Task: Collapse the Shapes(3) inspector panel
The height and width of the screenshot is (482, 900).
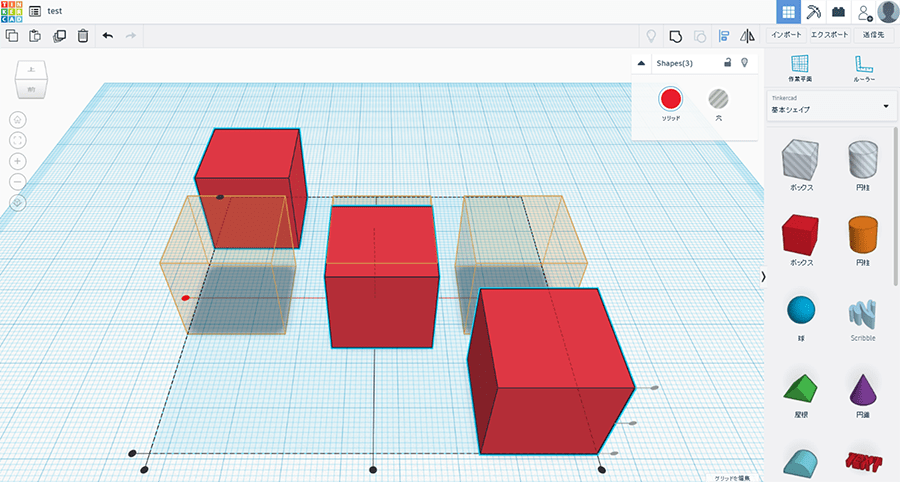Action: 641,63
